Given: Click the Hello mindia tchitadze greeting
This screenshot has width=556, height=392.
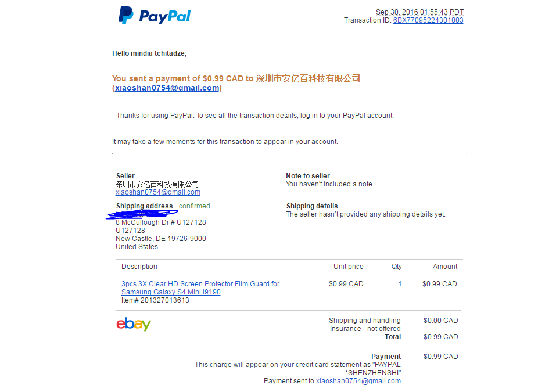Looking at the screenshot, I should click(149, 53).
